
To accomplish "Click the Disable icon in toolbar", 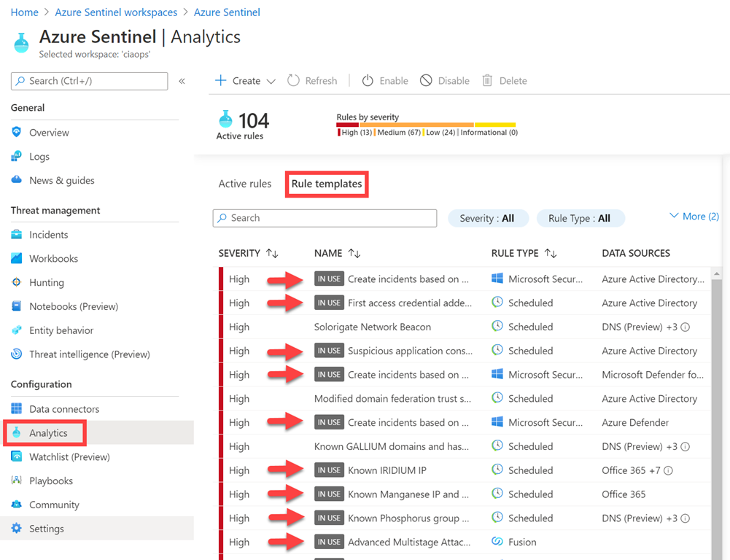I will coord(426,81).
